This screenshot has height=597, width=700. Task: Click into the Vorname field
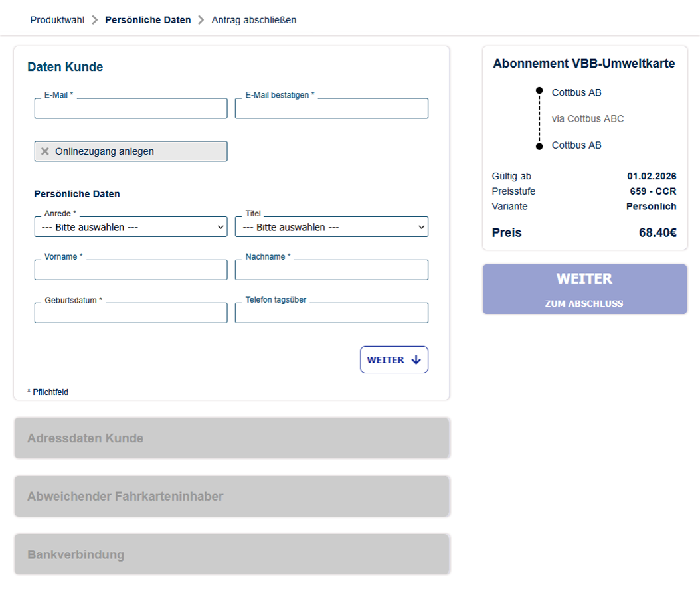[131, 270]
